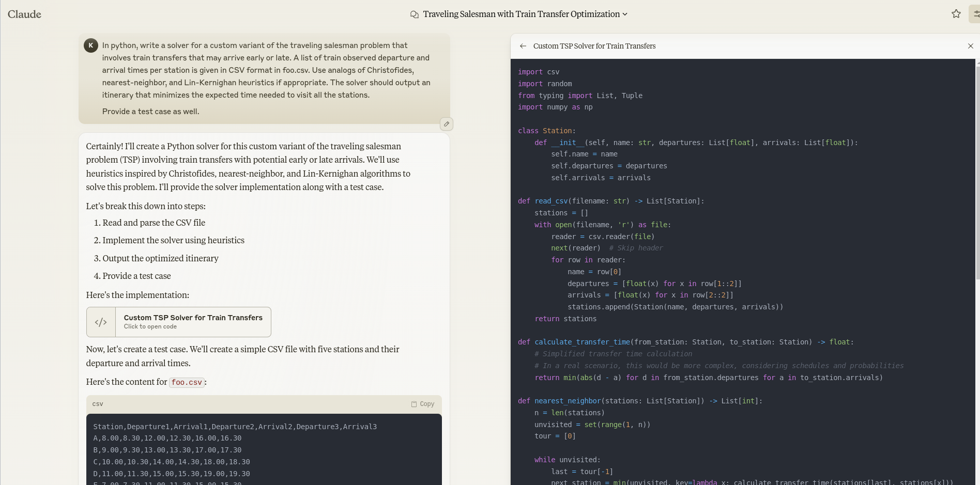Click the csv language label on code block

click(98, 404)
